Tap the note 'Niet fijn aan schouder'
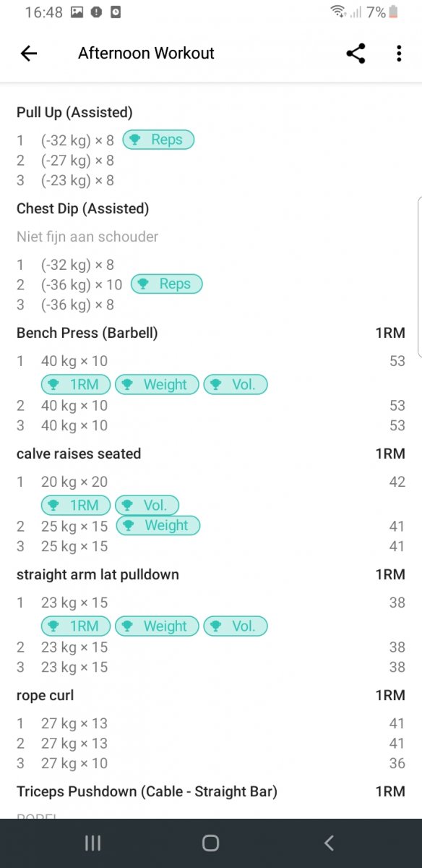The image size is (422, 868). coord(87,237)
